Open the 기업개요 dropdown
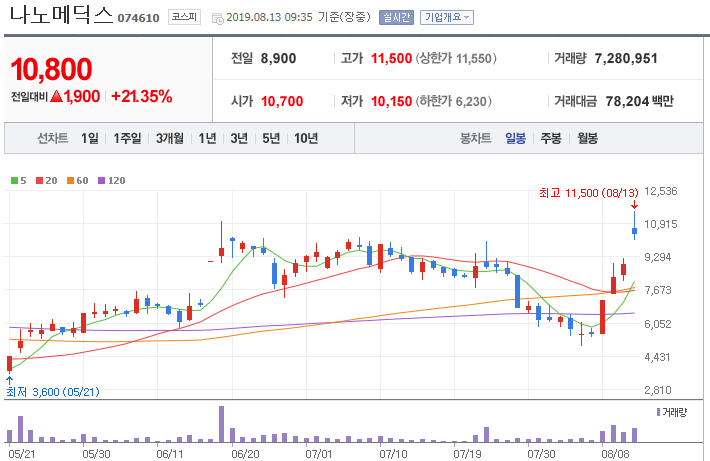The image size is (710, 461). click(447, 18)
